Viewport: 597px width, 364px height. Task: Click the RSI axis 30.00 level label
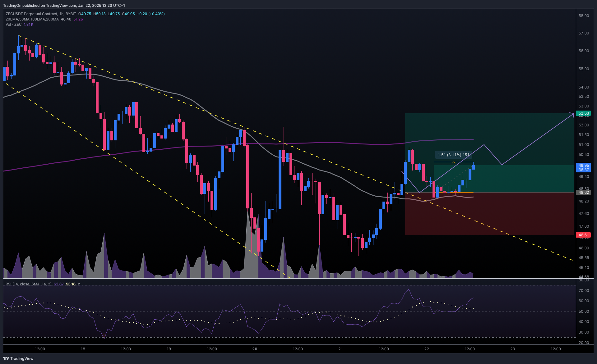(584, 332)
